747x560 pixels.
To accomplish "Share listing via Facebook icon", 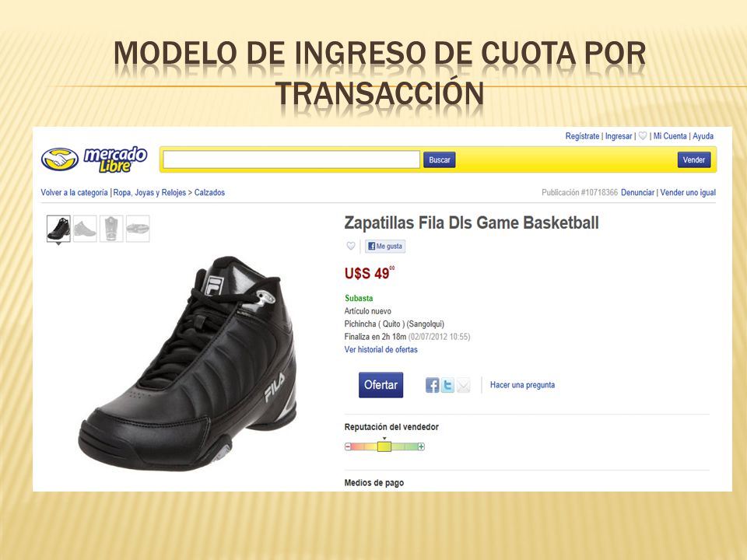I will pyautogui.click(x=432, y=385).
